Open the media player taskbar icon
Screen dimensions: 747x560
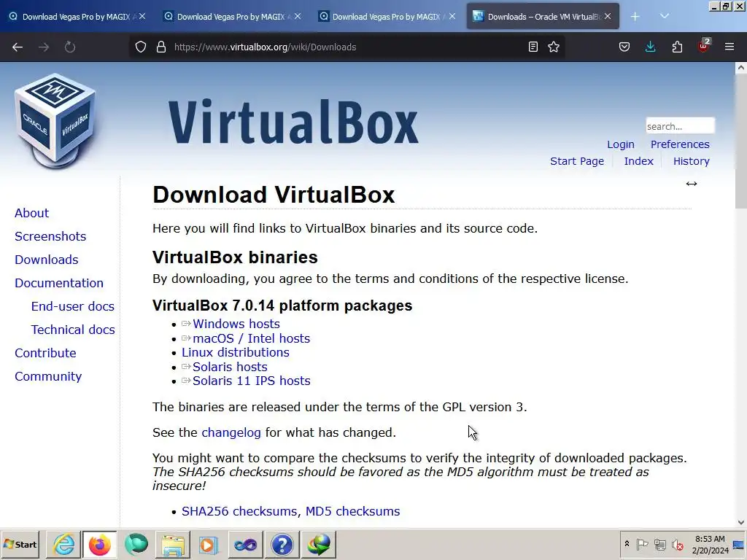pyautogui.click(x=209, y=544)
